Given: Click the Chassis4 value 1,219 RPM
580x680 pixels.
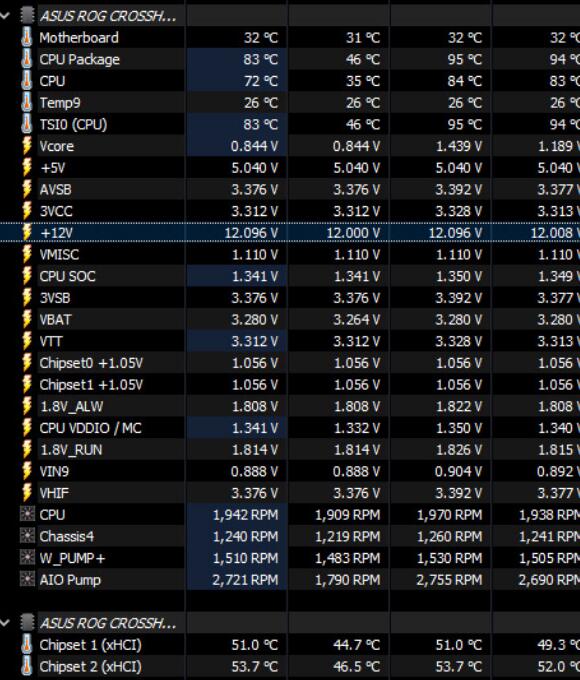Looking at the screenshot, I should 347,536.
